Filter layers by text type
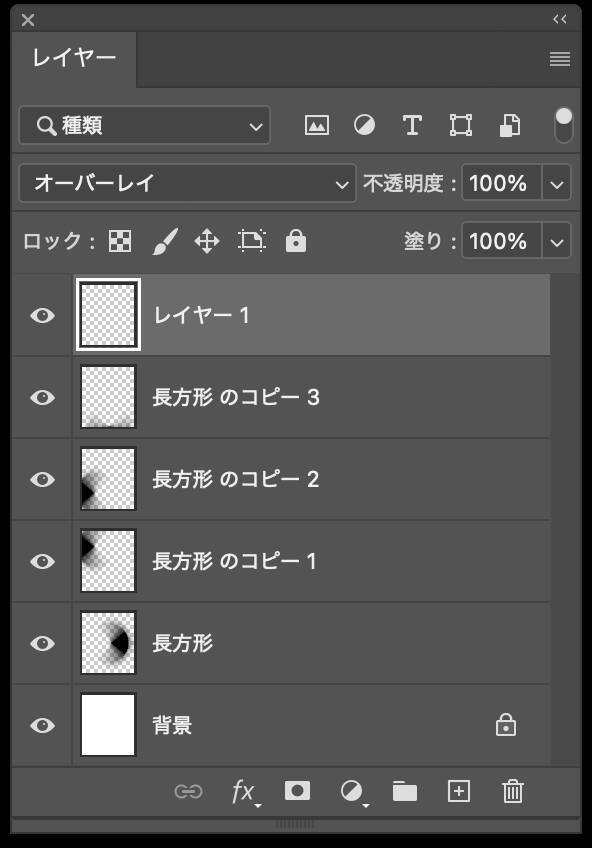Screen dimensions: 592x848 [x=411, y=124]
